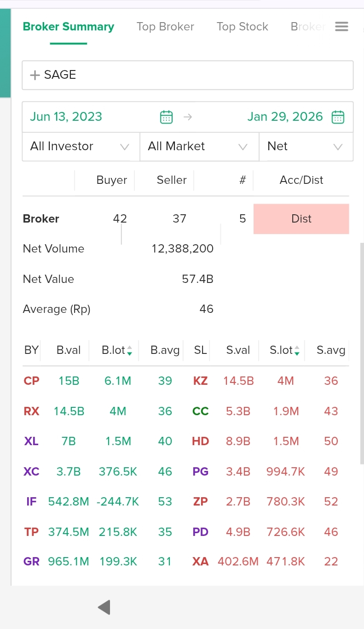Select the Broker Summary tab
The image size is (364, 629).
click(x=69, y=27)
